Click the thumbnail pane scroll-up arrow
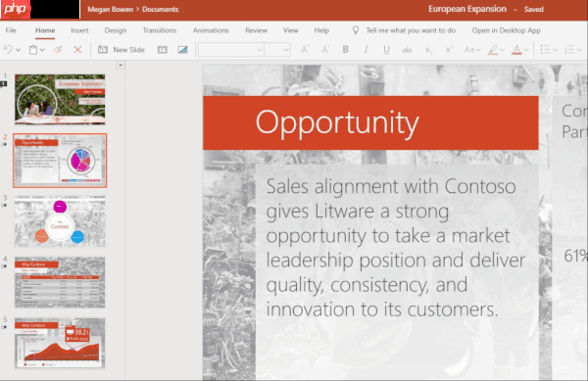This screenshot has height=381, width=588. click(121, 66)
